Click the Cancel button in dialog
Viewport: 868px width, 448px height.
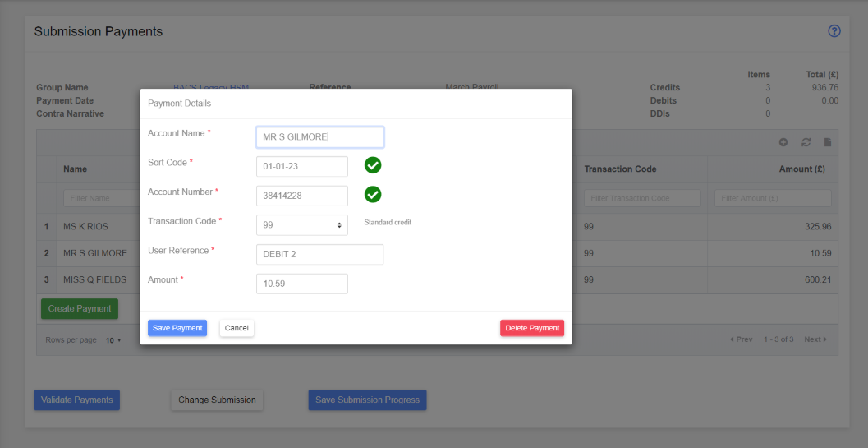[x=237, y=328]
